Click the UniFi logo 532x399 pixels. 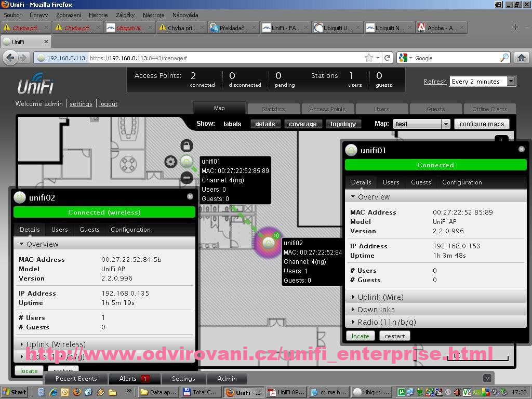click(x=36, y=84)
